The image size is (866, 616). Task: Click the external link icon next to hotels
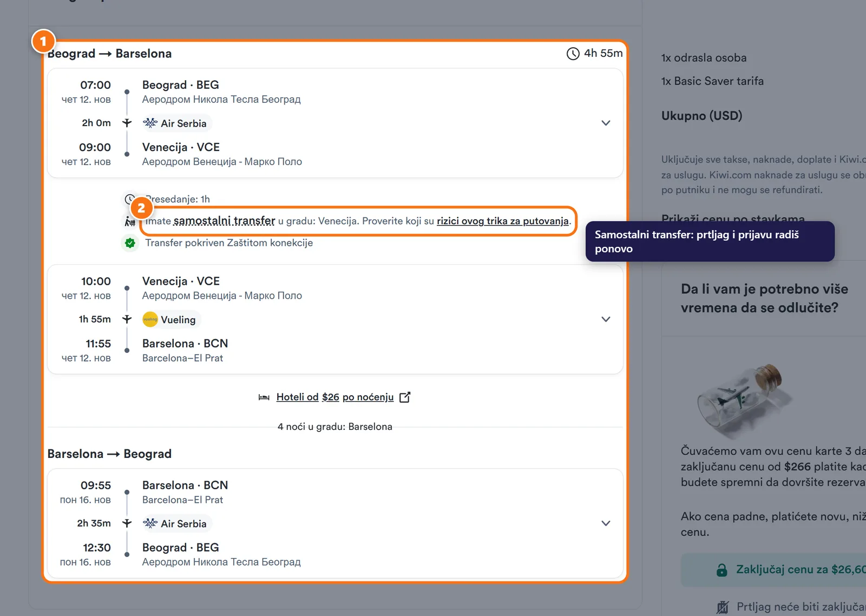coord(405,397)
